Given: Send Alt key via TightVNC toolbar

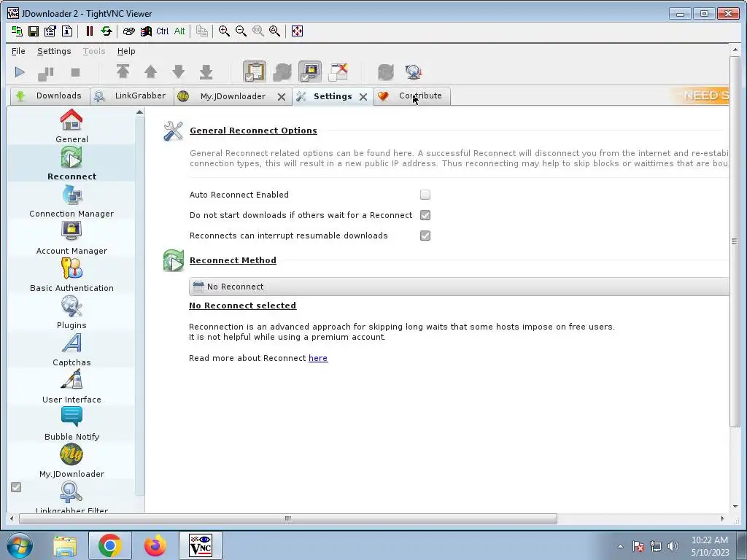Looking at the screenshot, I should 179,31.
